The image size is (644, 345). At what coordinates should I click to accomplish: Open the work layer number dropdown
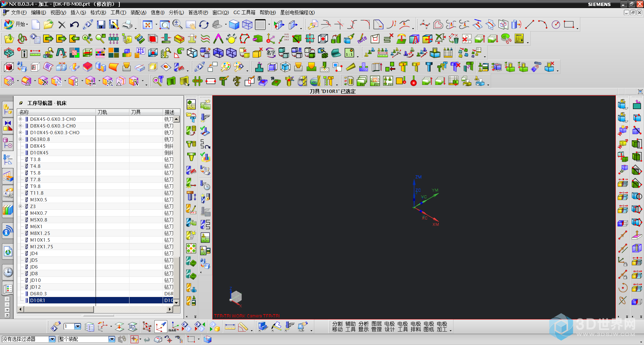[78, 327]
